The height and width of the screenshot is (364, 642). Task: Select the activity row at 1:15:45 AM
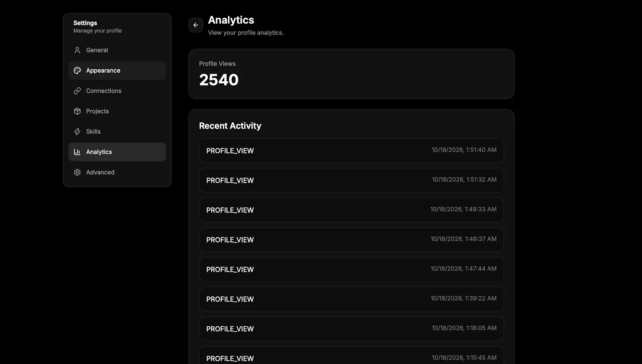351,356
